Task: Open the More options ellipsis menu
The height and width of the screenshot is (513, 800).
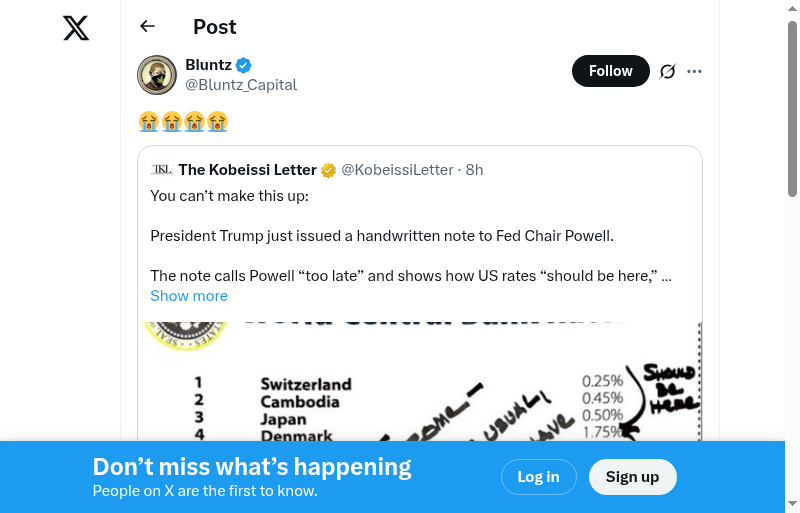Action: [x=695, y=71]
